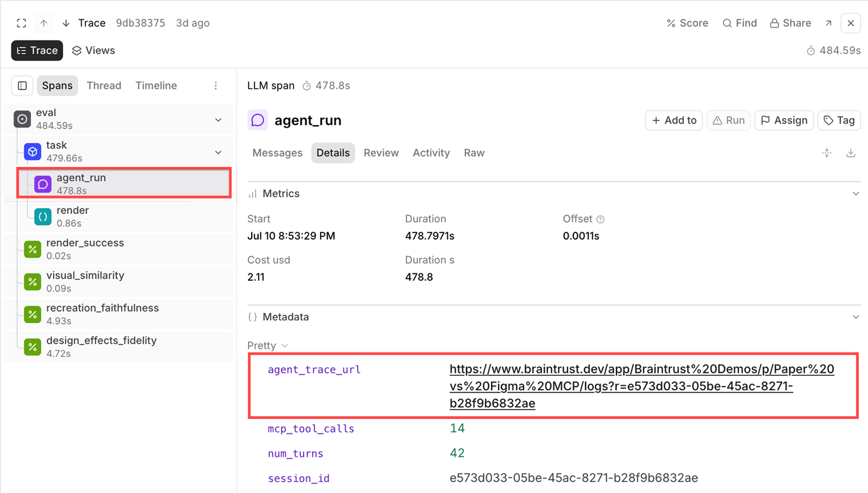Select the task span cube icon
868x493 pixels.
tap(33, 152)
